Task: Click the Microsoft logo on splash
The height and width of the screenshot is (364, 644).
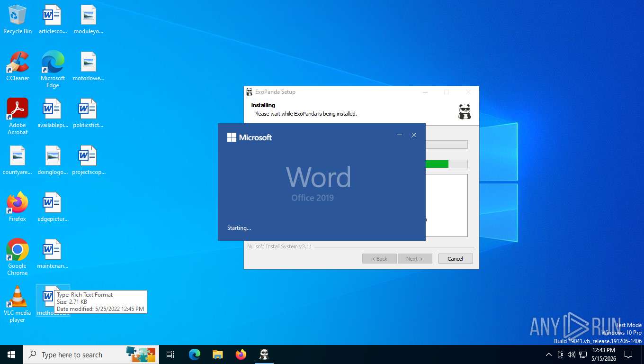Action: click(x=250, y=137)
